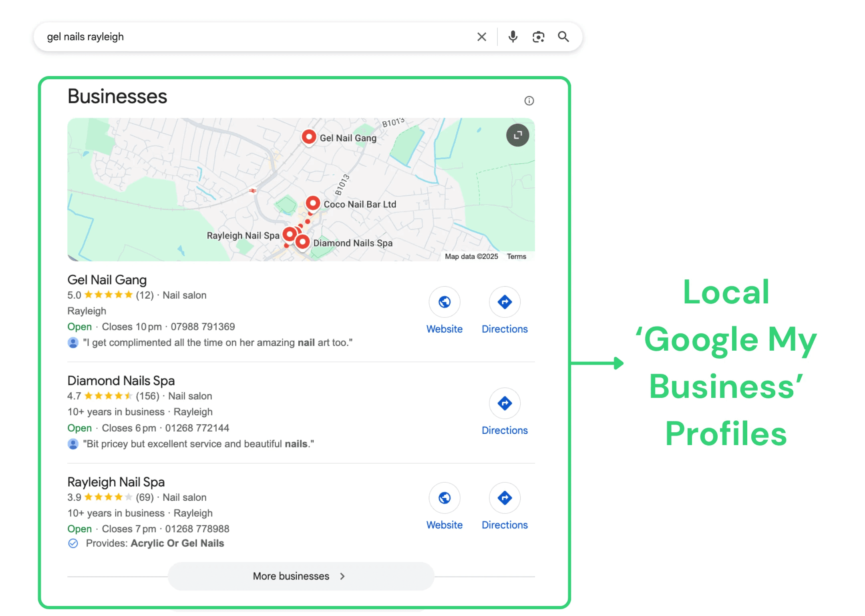Click the 'Bit pricey but excellent service' review
Image resolution: width=865 pixels, height=616 pixels.
pos(198,444)
